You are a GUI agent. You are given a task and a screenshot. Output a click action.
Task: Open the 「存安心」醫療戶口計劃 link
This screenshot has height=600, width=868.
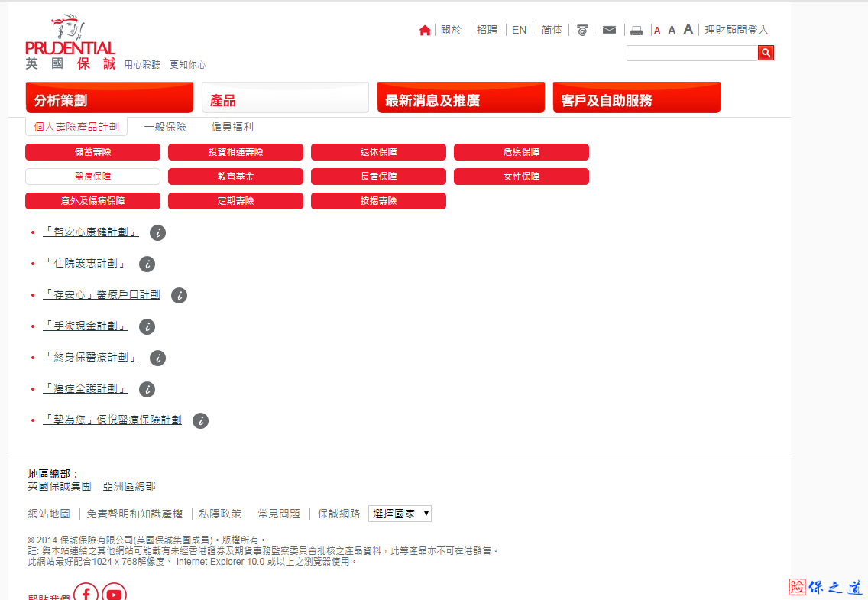pyautogui.click(x=102, y=295)
